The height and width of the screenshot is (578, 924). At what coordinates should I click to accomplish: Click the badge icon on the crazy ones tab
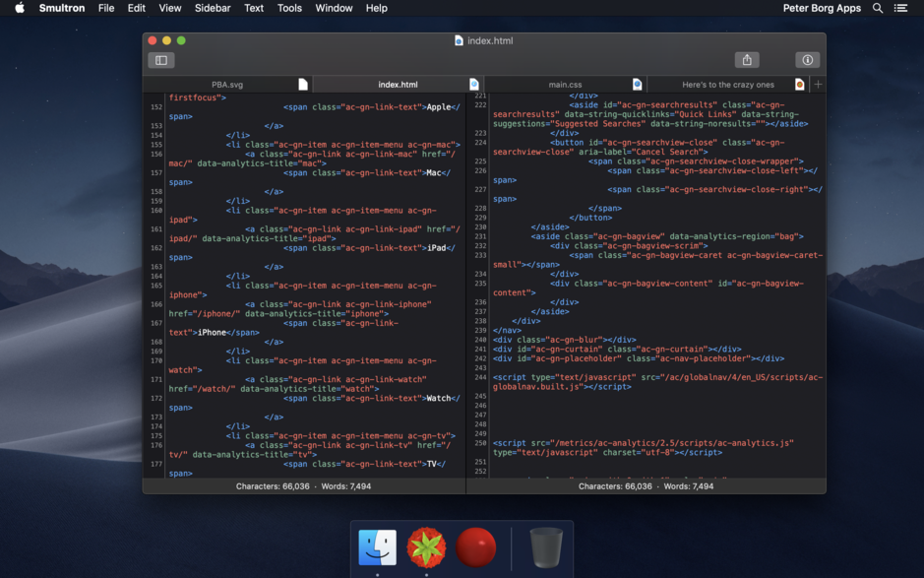tap(800, 85)
